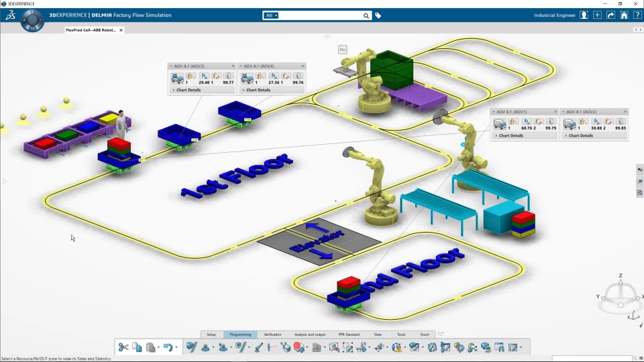644x362 pixels.
Task: Open the Help question mark icon
Action: (637, 15)
